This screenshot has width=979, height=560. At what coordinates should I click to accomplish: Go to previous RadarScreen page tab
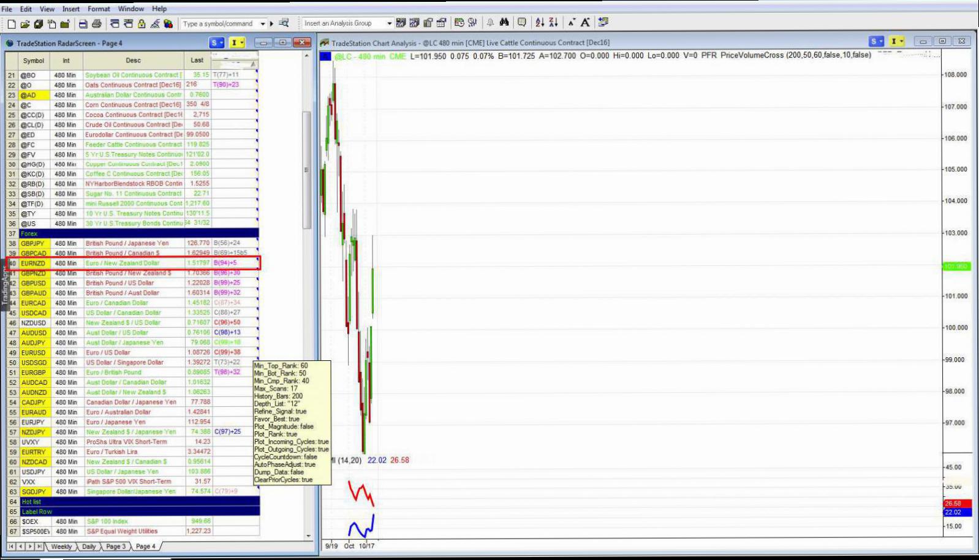[x=21, y=547]
